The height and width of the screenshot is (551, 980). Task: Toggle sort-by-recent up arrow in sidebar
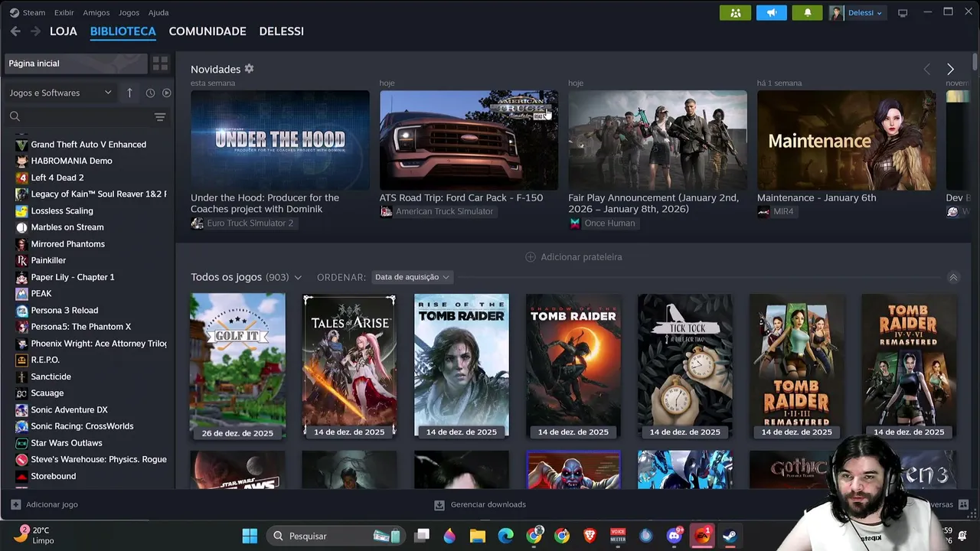pos(129,93)
